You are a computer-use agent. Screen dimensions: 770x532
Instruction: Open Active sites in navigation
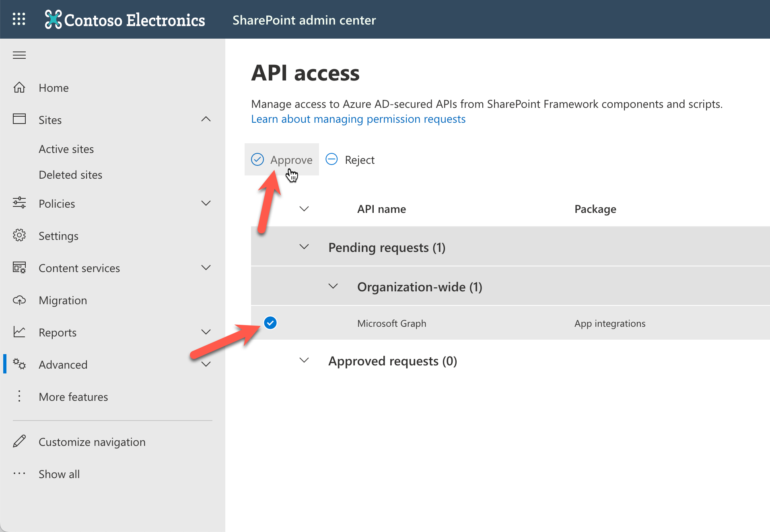(66, 149)
